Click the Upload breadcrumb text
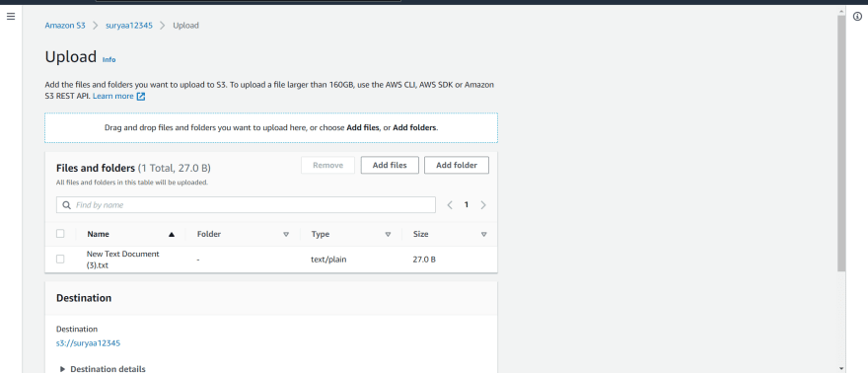868x373 pixels. [x=186, y=26]
